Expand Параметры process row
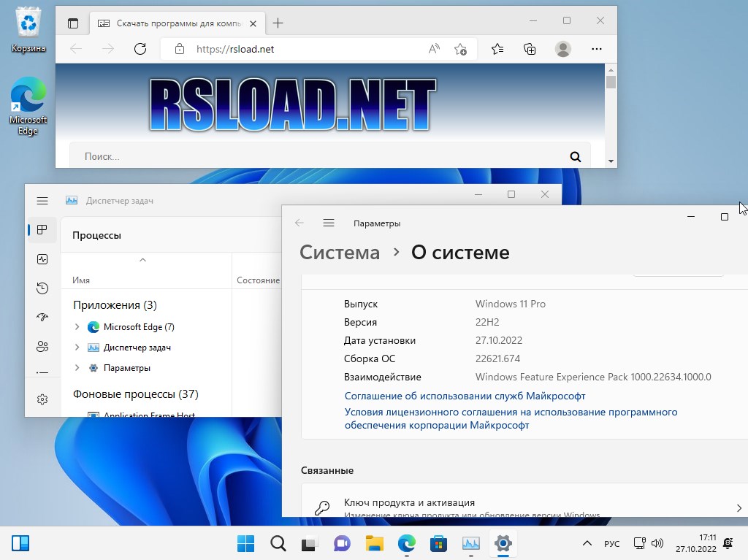 (77, 368)
